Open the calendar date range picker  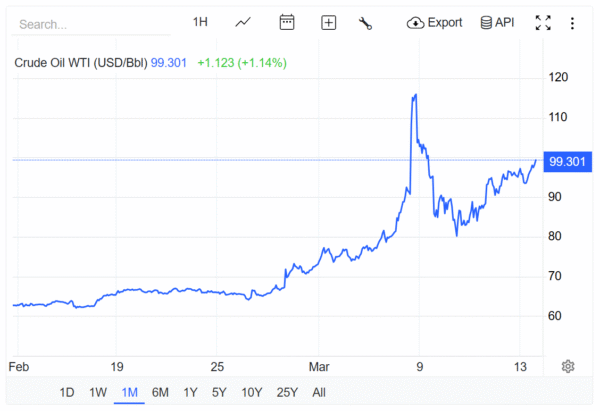coord(287,22)
